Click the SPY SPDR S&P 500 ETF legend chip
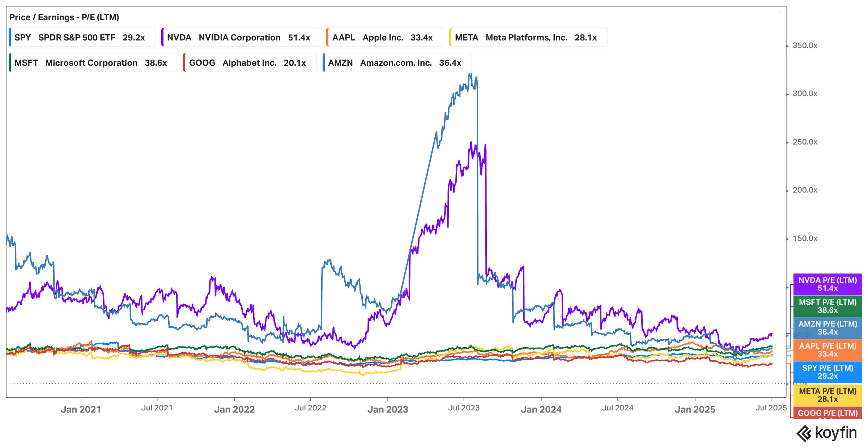Image resolution: width=868 pixels, height=448 pixels. 82,38
